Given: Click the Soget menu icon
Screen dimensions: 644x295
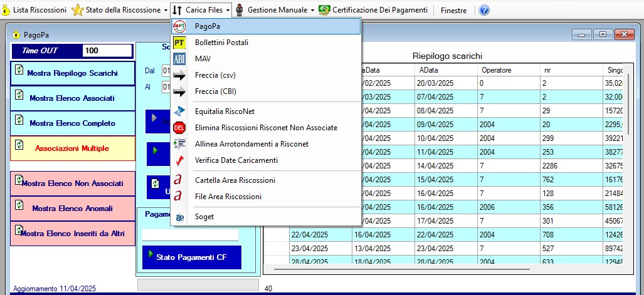Looking at the screenshot, I should [x=179, y=217].
